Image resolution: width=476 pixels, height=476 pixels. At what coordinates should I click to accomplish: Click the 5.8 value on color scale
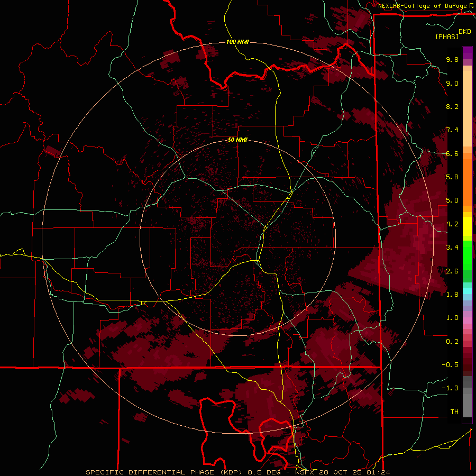click(452, 177)
